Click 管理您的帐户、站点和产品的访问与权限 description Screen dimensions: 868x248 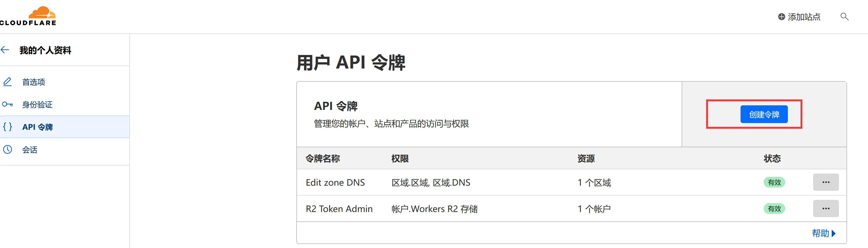(x=391, y=124)
